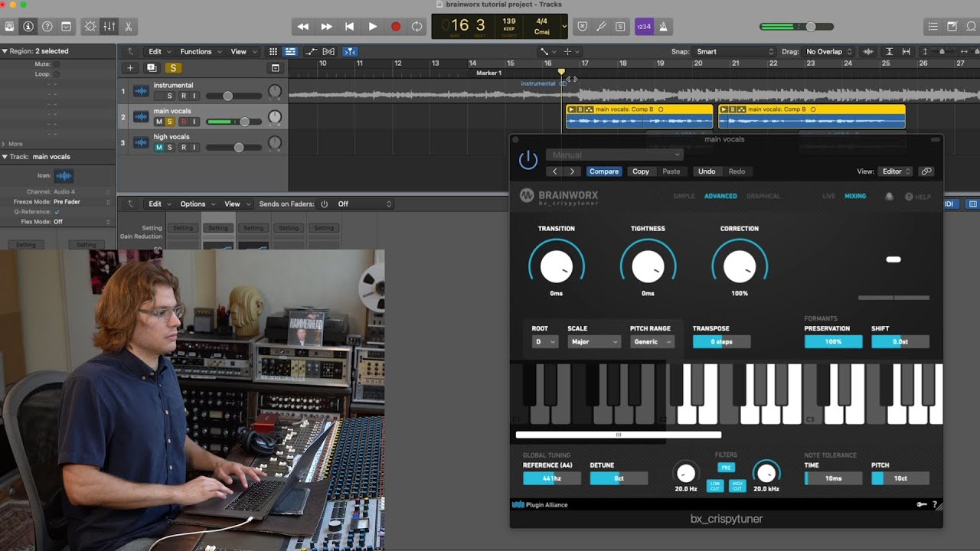Viewport: 980px width, 551px height.
Task: Open the Editors scissors icon
Action: 128,26
